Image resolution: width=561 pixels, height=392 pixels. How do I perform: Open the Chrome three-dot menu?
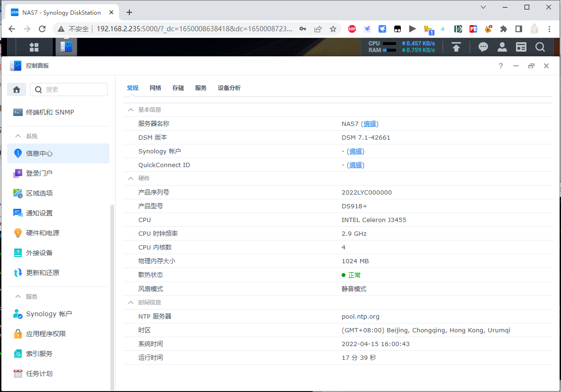[x=549, y=29]
